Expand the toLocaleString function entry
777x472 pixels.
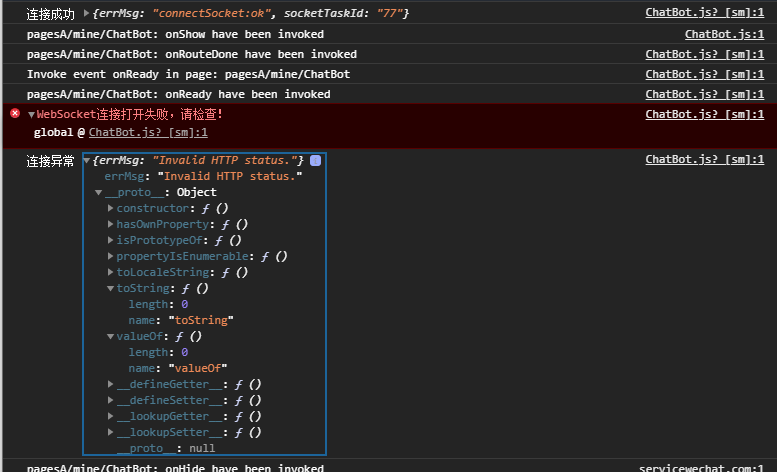[x=111, y=272]
